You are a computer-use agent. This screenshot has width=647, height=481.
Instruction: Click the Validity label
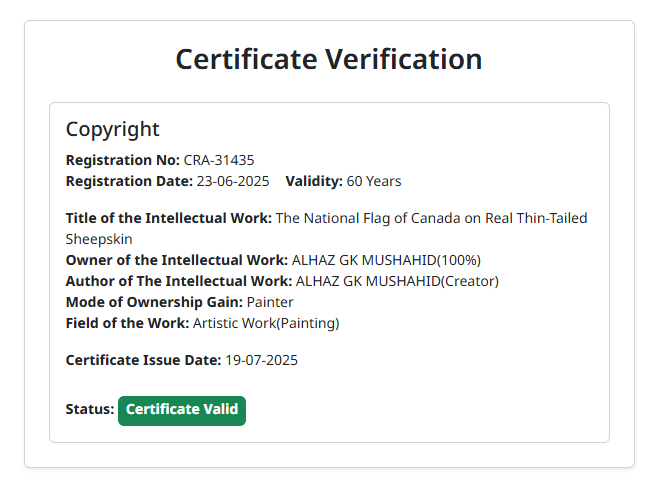pyautogui.click(x=313, y=181)
